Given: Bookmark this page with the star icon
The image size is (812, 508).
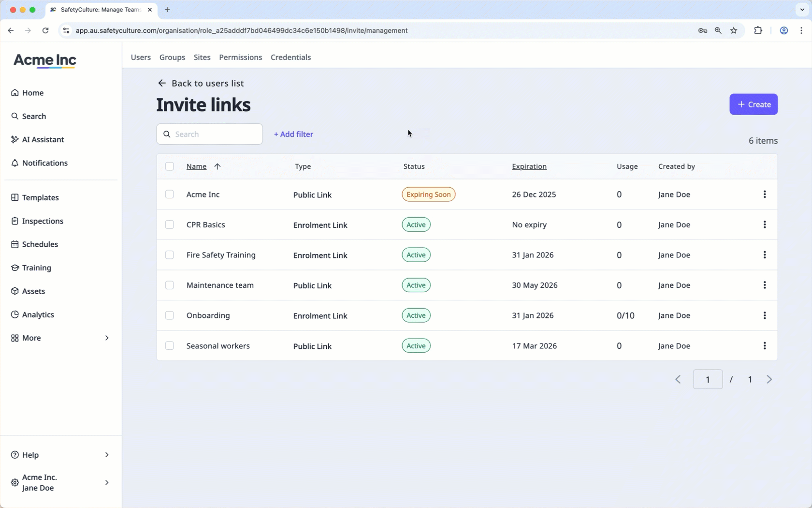Looking at the screenshot, I should pyautogui.click(x=734, y=30).
